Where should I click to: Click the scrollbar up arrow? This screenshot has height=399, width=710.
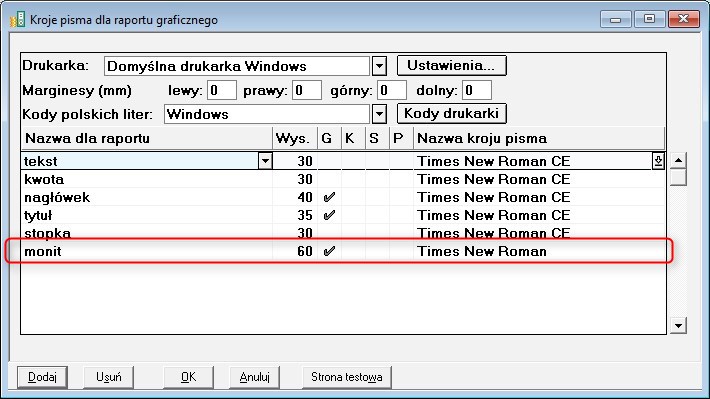[x=678, y=160]
